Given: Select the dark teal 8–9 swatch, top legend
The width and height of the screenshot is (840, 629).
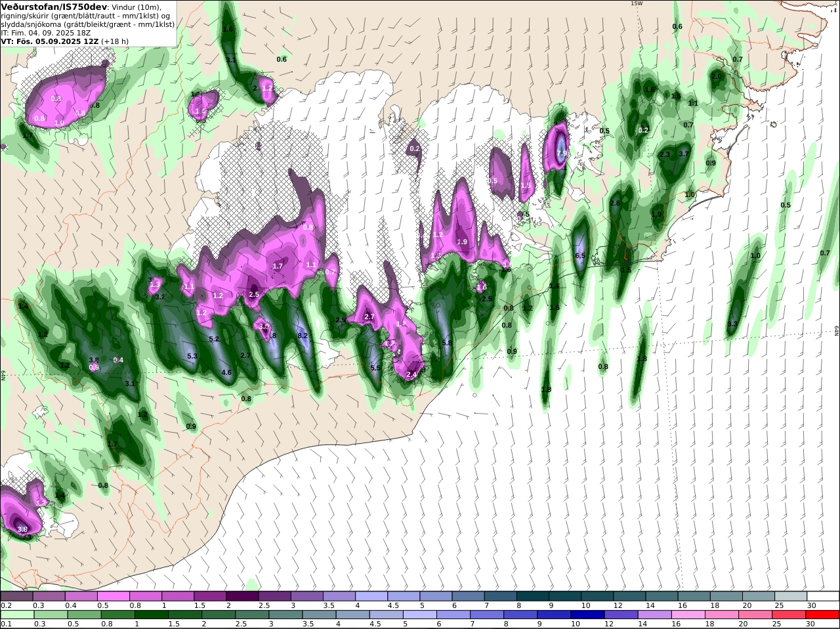Looking at the screenshot, I should [x=533, y=596].
